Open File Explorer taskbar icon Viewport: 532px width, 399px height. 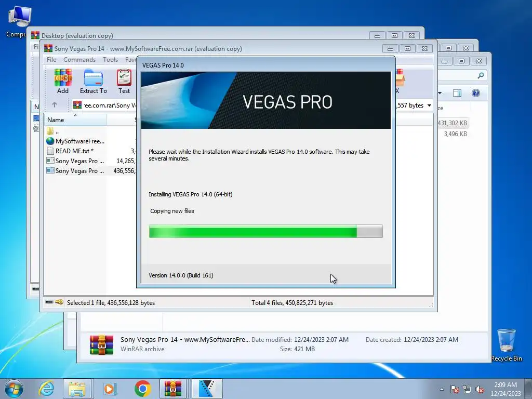[x=77, y=389]
